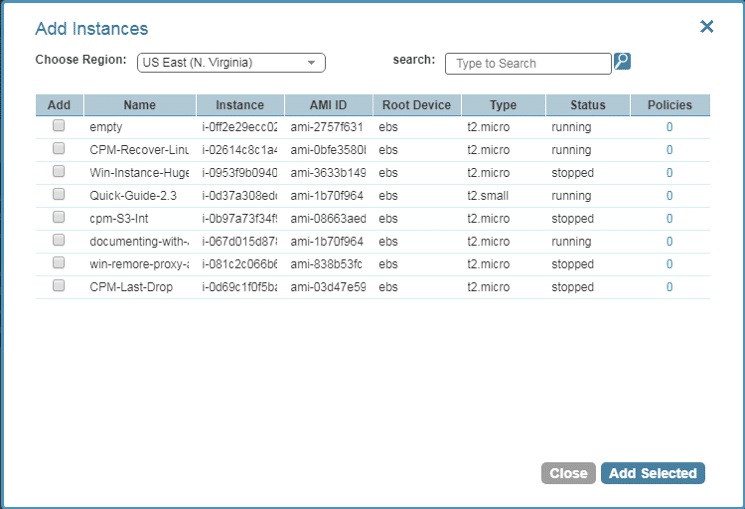
Task: Select the win-remore-proxy checkbox
Action: click(x=59, y=262)
